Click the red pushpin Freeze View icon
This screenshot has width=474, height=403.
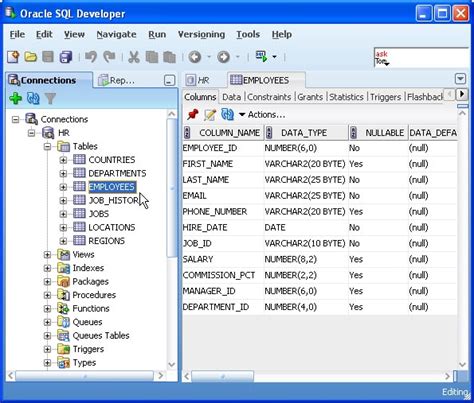click(193, 115)
